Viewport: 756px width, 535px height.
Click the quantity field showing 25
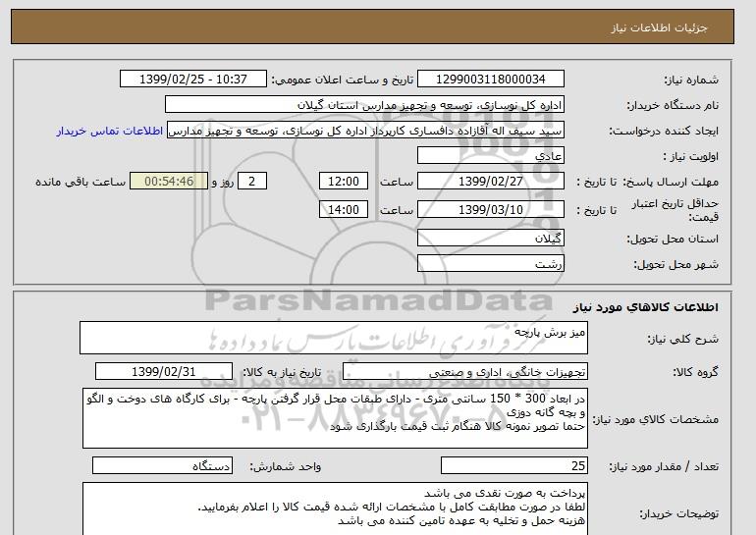513,465
